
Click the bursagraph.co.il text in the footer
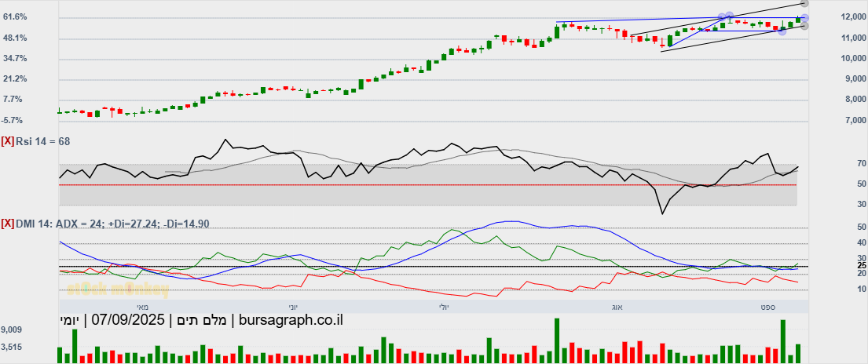pos(290,319)
